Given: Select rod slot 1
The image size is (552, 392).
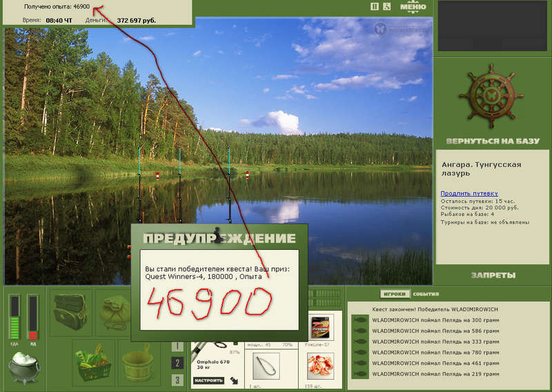Looking at the screenshot, I should point(177,346).
